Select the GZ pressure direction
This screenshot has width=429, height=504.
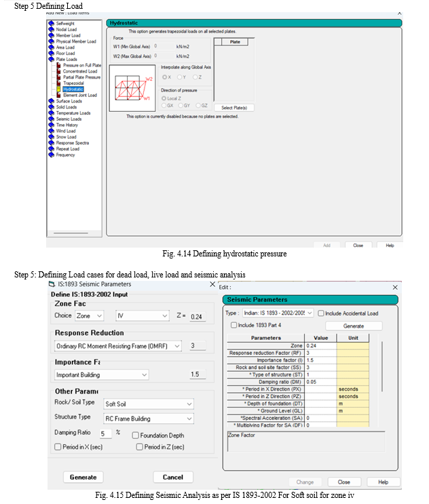(x=198, y=105)
